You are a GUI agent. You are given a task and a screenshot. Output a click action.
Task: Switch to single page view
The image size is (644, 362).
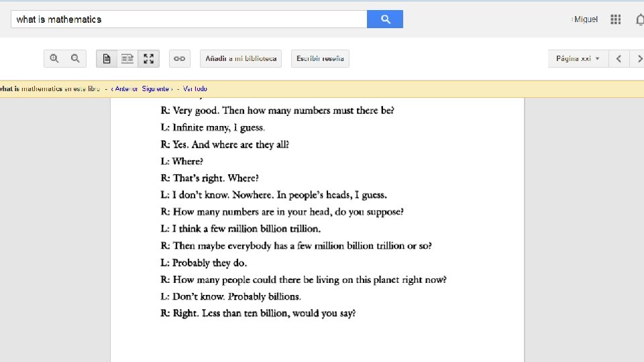click(x=107, y=59)
